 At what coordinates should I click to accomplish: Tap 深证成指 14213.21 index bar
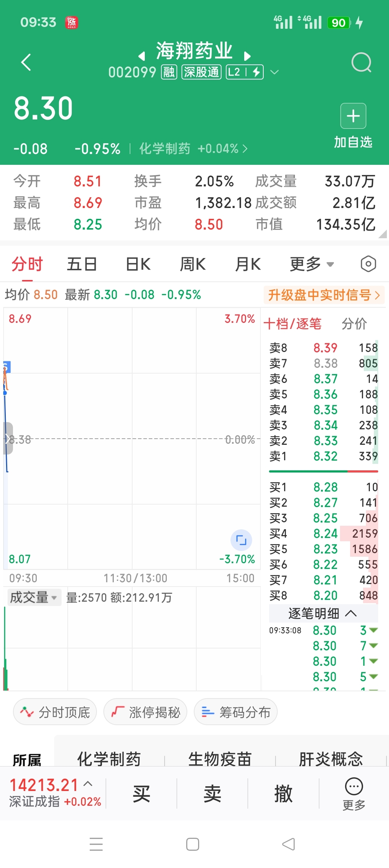click(x=55, y=793)
